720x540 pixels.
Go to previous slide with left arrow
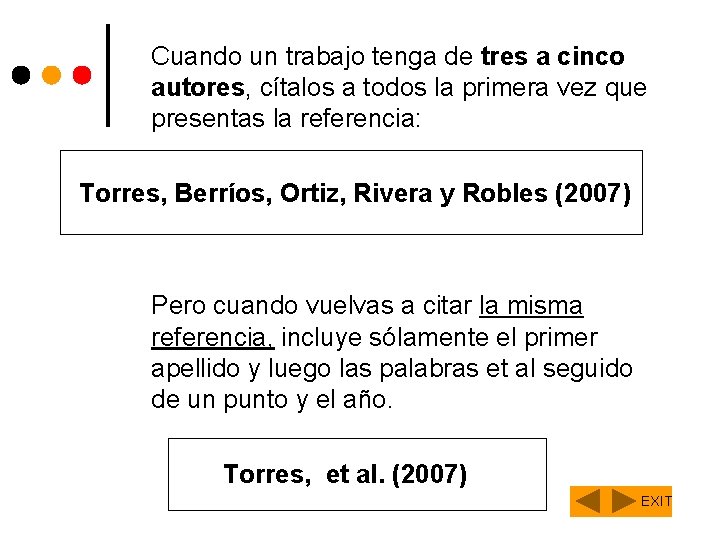pos(590,501)
